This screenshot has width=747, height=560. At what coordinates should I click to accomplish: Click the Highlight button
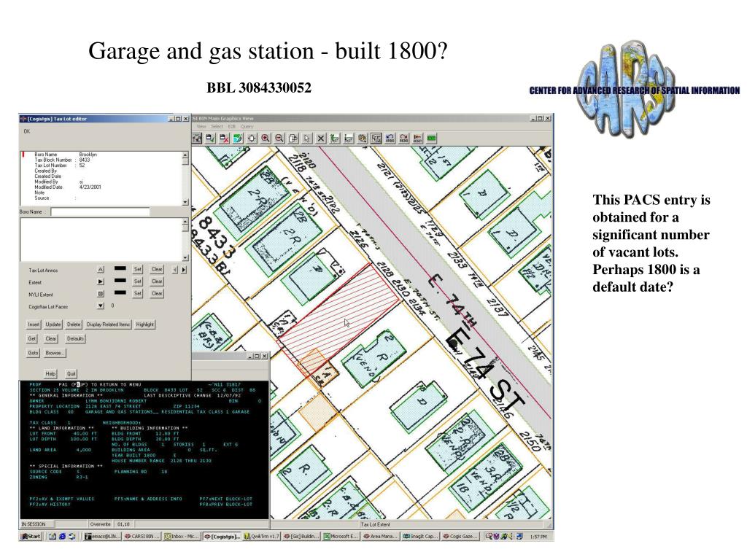145,324
